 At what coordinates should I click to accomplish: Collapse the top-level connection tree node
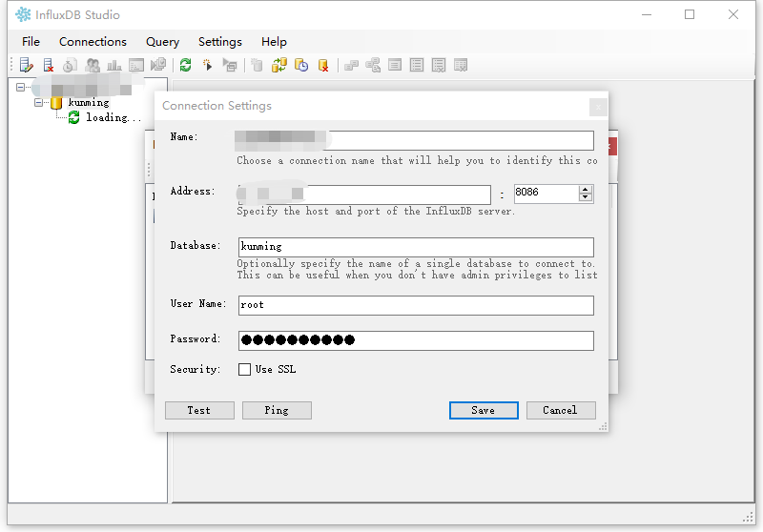pos(20,88)
